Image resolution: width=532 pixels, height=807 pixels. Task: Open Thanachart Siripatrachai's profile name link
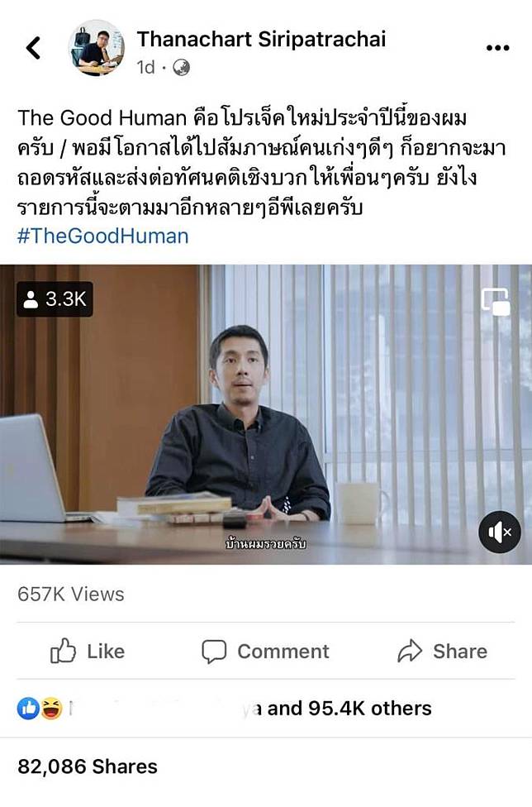261,40
